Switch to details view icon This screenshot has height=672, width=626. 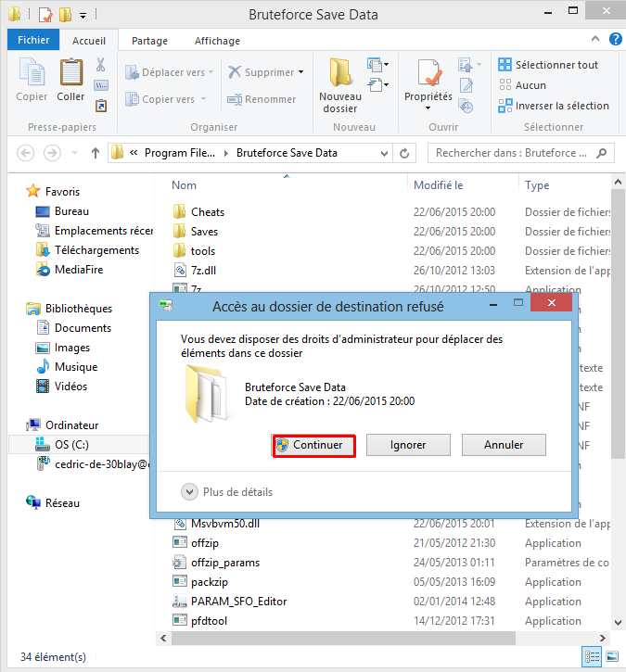[592, 656]
